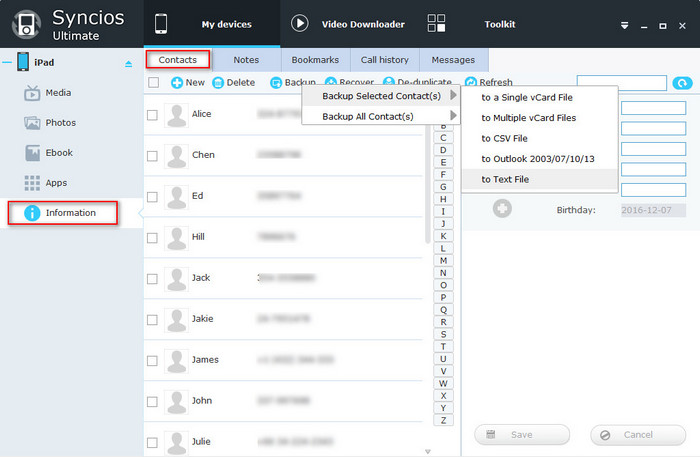The height and width of the screenshot is (457, 700).
Task: Eject the iPad device
Action: pos(129,64)
